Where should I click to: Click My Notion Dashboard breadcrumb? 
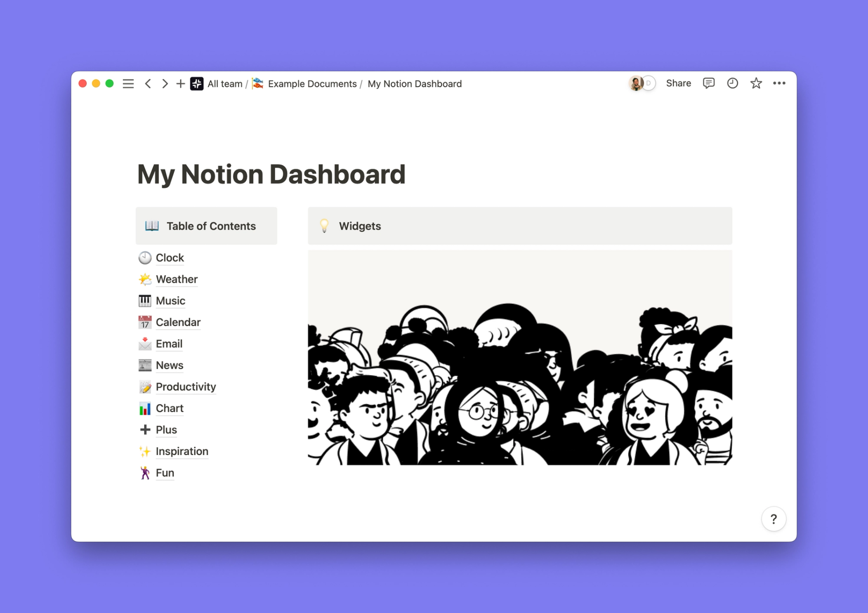[x=415, y=84]
